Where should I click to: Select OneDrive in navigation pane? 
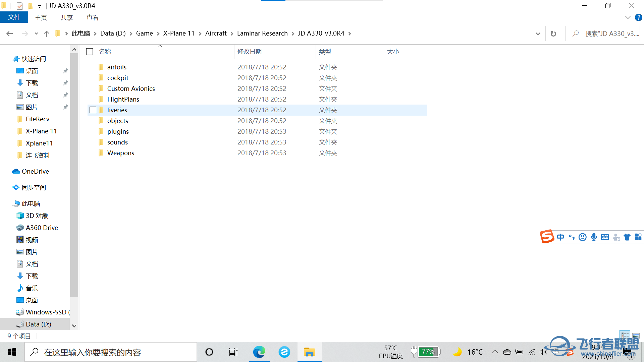pyautogui.click(x=35, y=171)
